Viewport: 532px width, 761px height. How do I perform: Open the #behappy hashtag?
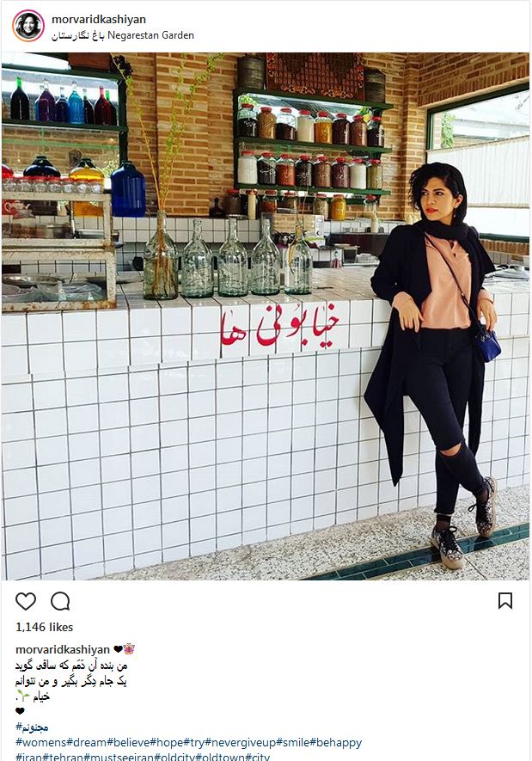(336, 743)
